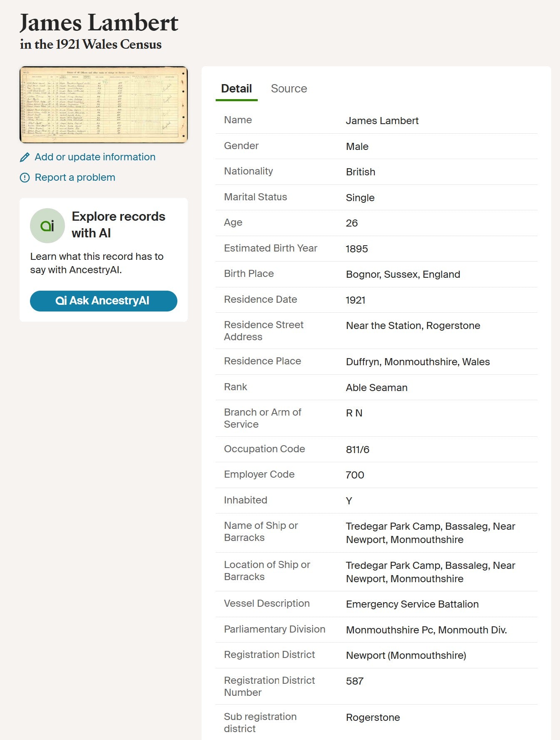
Task: Click the Emergency Service Battalion vessel description
Action: [412, 604]
